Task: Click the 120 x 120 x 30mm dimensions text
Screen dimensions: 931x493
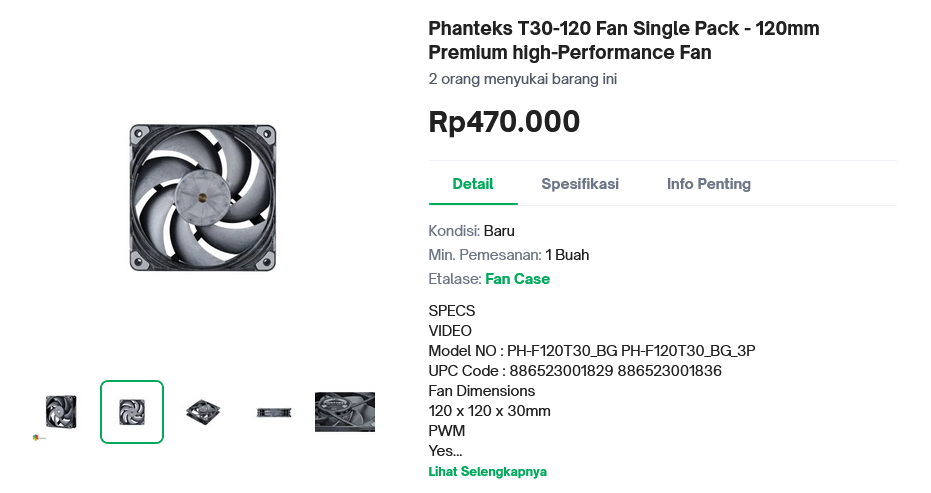Action: point(490,411)
